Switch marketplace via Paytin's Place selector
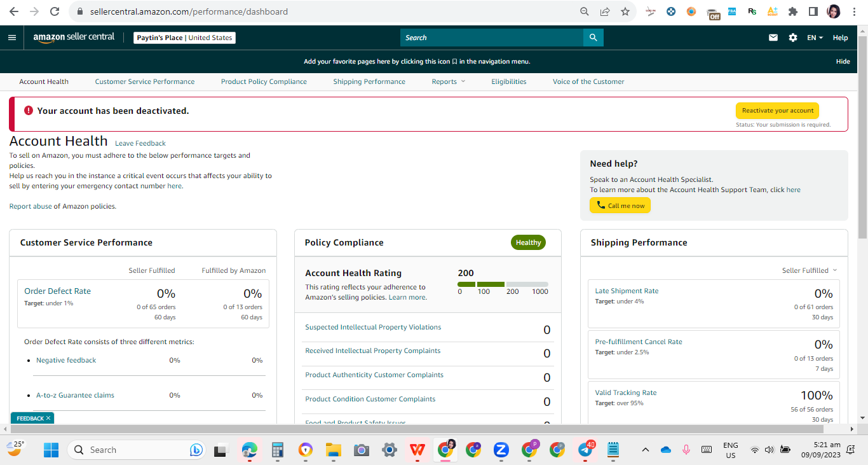 tap(185, 38)
